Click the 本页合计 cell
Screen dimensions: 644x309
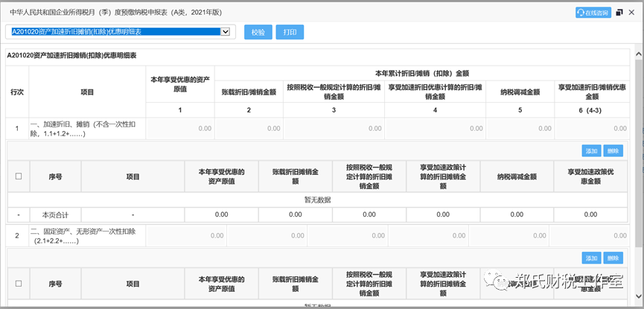point(55,214)
